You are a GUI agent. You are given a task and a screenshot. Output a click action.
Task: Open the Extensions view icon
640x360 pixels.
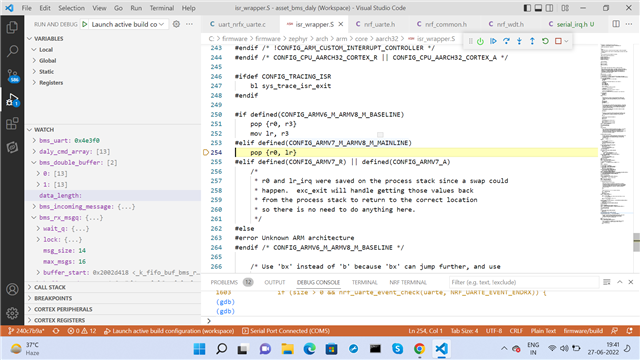pos(12,123)
